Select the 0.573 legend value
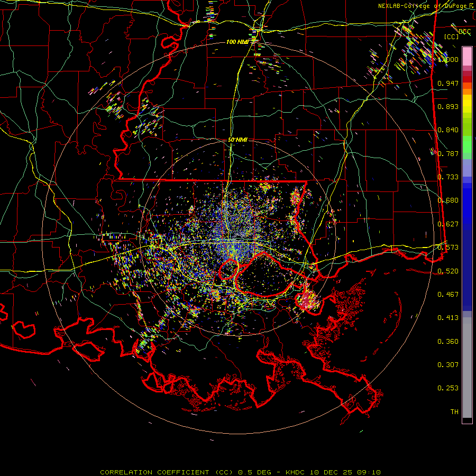The width and height of the screenshot is (476, 476). (x=448, y=248)
